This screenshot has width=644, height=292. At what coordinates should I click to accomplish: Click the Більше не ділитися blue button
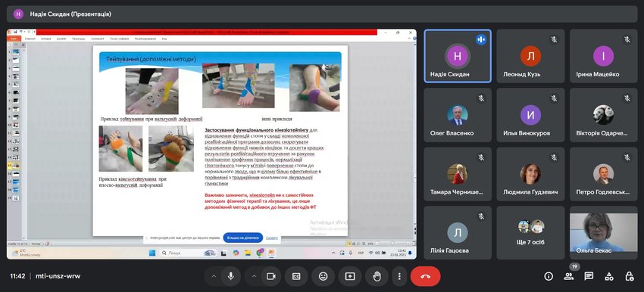[243, 238]
